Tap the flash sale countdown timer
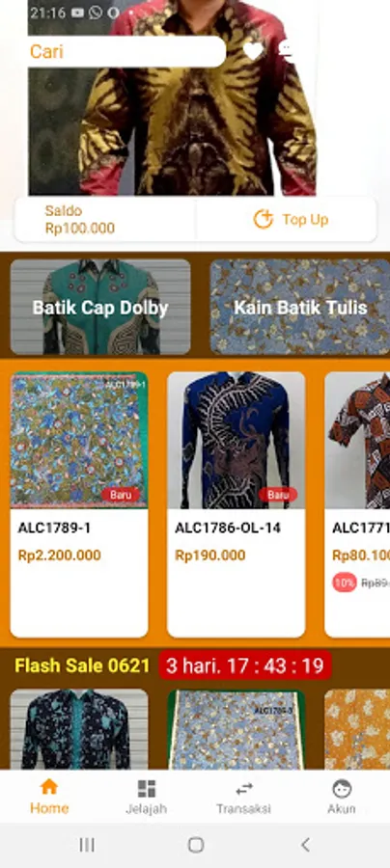390x868 pixels. point(245,665)
